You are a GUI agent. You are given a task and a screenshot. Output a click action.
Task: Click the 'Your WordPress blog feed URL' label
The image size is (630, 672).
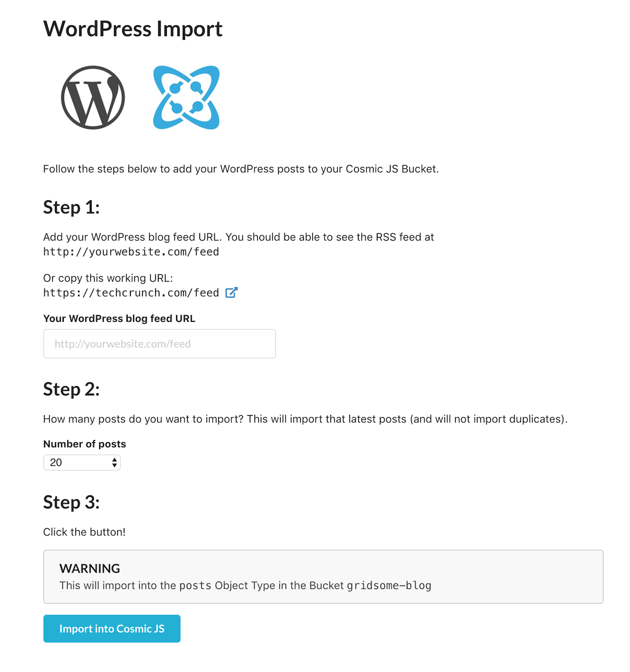point(119,319)
